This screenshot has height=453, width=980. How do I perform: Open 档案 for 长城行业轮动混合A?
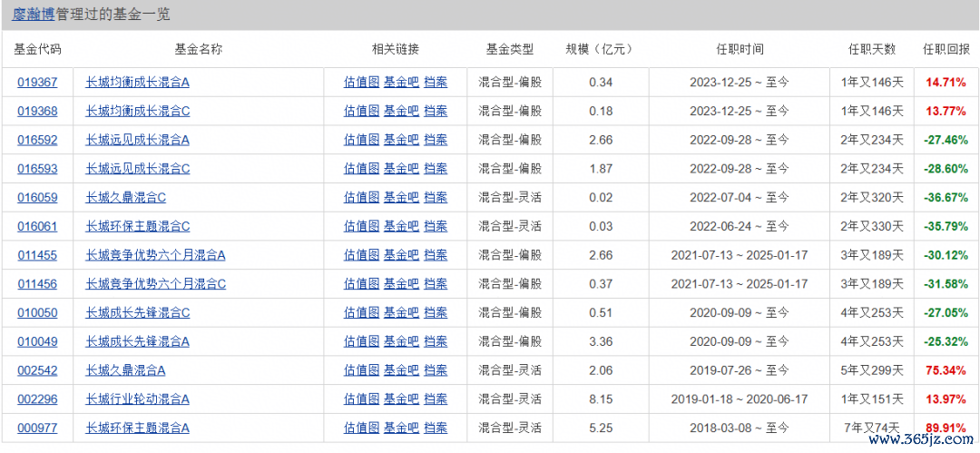436,399
